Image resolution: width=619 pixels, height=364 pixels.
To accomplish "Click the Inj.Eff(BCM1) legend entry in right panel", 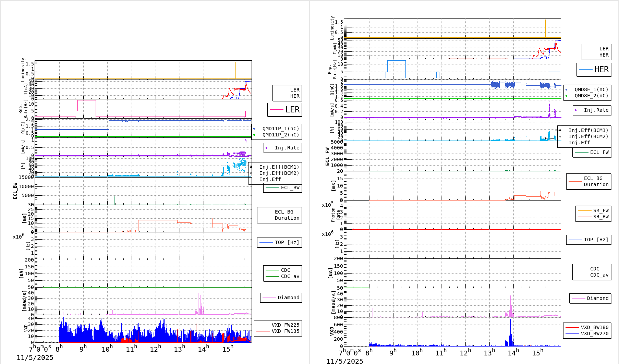I will pyautogui.click(x=588, y=130).
